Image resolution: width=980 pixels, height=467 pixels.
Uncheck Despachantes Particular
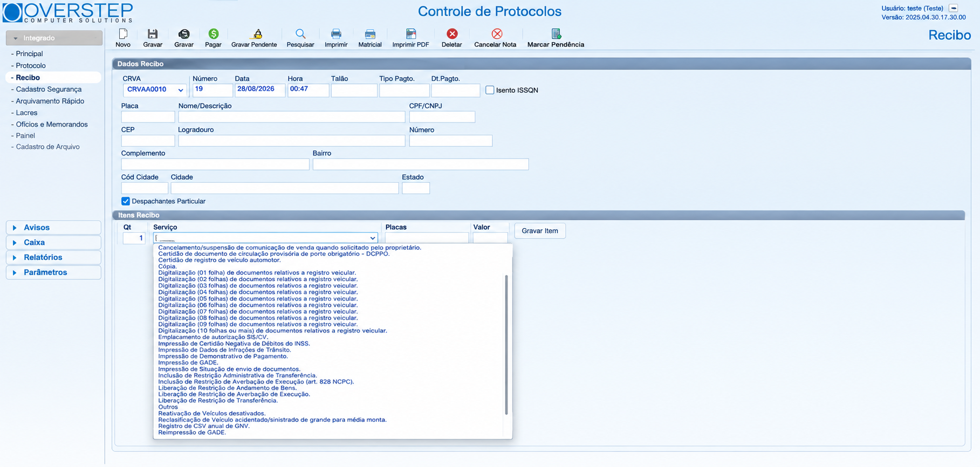point(126,201)
